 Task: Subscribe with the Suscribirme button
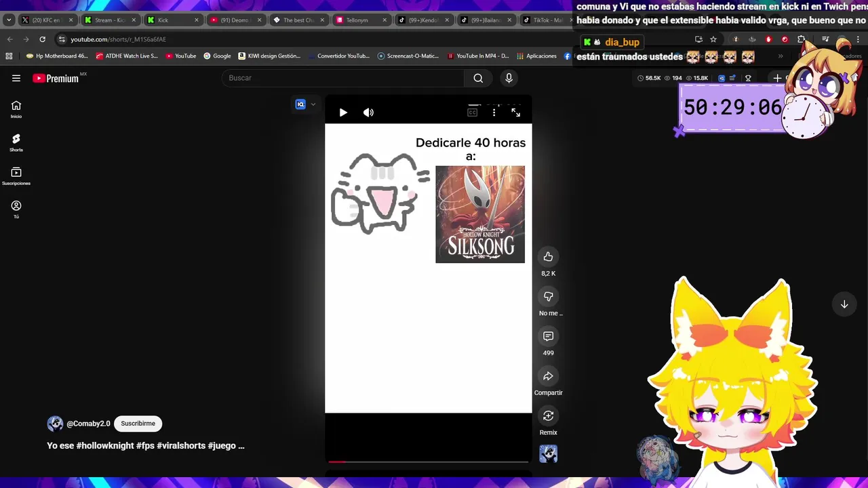tap(138, 424)
